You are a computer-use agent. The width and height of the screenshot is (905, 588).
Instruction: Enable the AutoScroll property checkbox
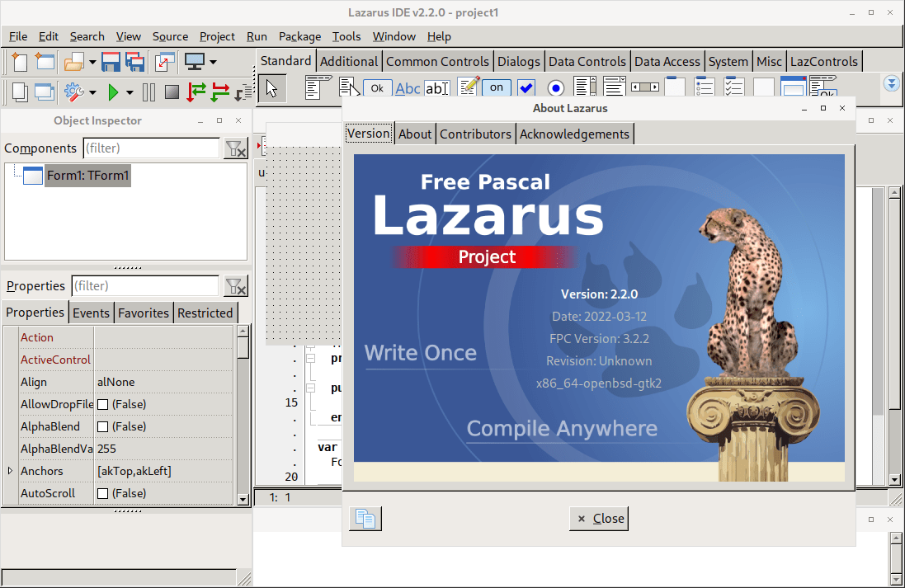[x=103, y=494]
